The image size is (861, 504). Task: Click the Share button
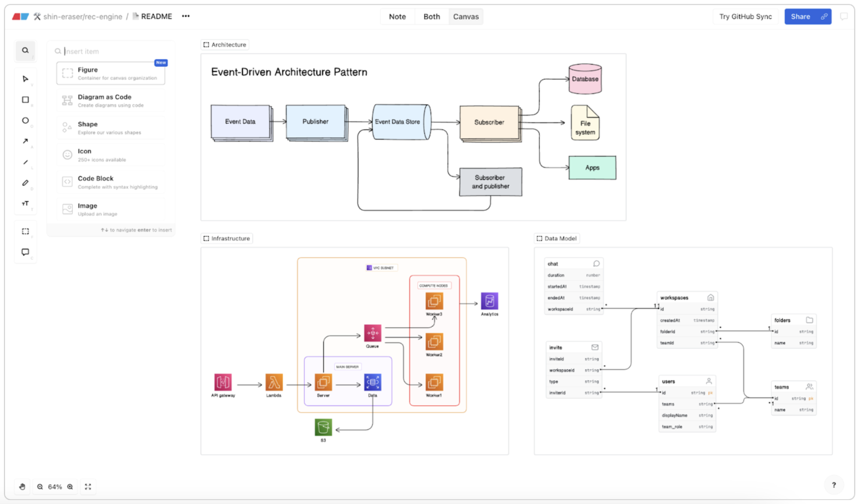click(807, 16)
